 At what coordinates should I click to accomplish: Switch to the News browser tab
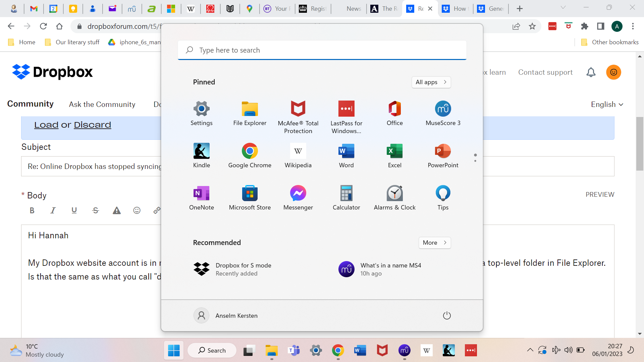349,9
